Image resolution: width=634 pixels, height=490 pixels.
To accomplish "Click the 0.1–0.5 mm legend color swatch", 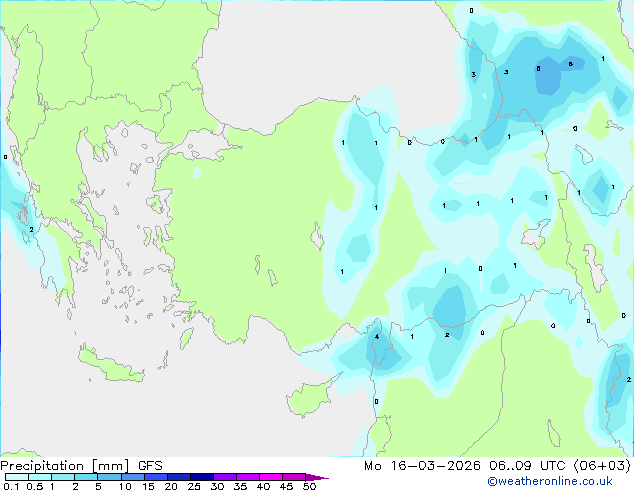I will click(x=17, y=477).
